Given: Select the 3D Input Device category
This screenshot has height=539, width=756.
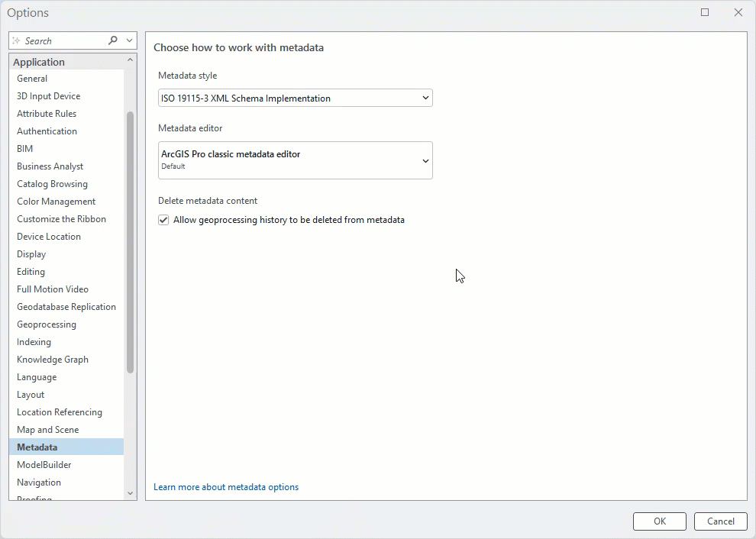Looking at the screenshot, I should click(x=48, y=95).
